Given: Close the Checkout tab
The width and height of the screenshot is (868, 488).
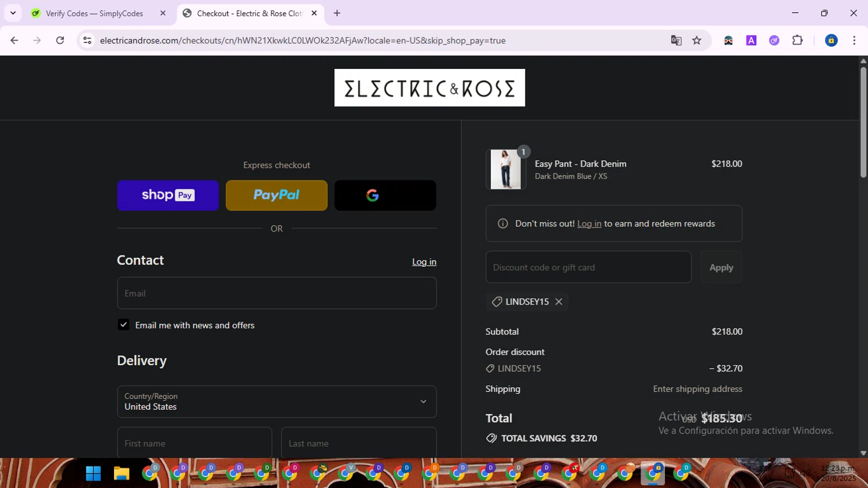Looking at the screenshot, I should [x=314, y=13].
